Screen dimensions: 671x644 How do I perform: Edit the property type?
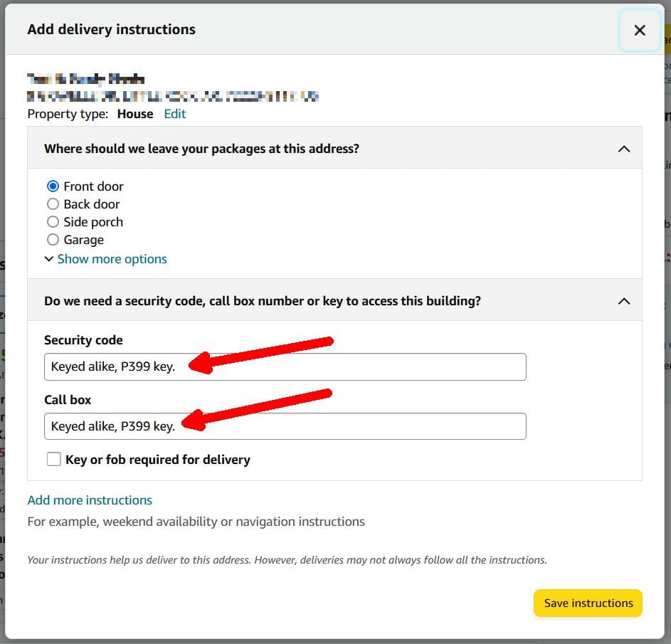tap(175, 114)
